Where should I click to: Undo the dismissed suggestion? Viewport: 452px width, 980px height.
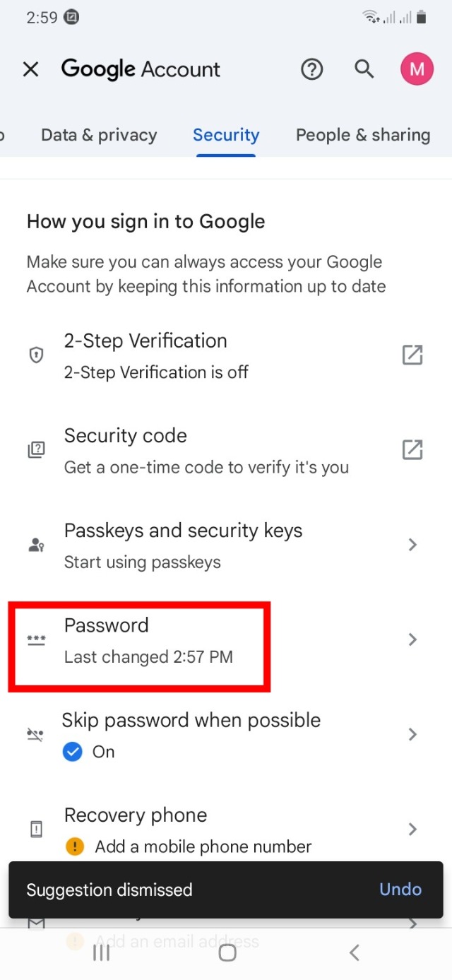coord(400,890)
